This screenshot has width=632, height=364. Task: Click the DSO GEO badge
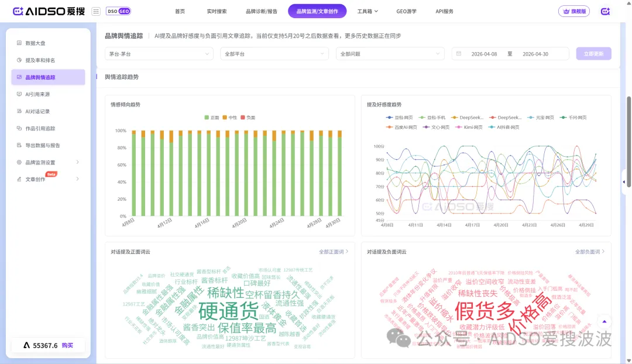point(118,11)
